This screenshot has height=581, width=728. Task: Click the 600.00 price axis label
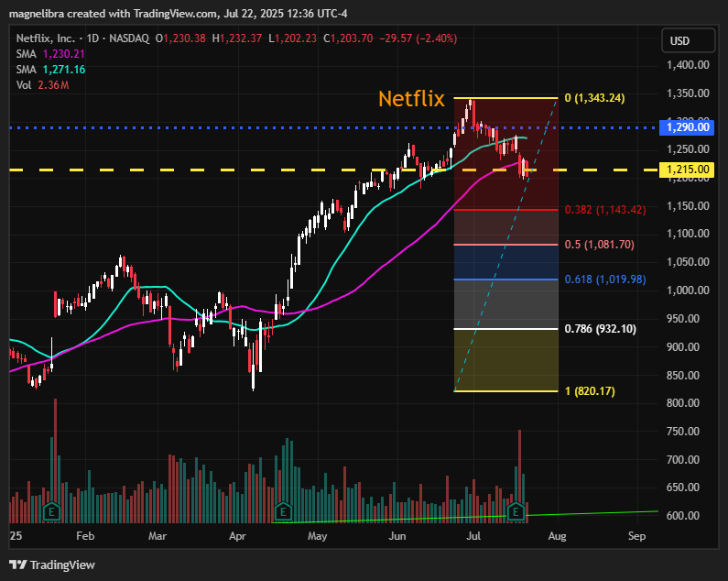coord(683,516)
